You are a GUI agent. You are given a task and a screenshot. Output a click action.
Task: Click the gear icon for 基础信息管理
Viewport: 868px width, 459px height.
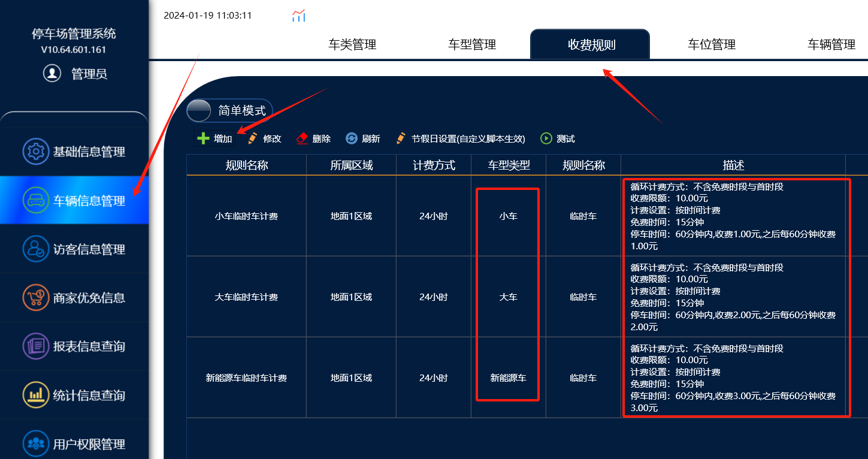point(36,152)
